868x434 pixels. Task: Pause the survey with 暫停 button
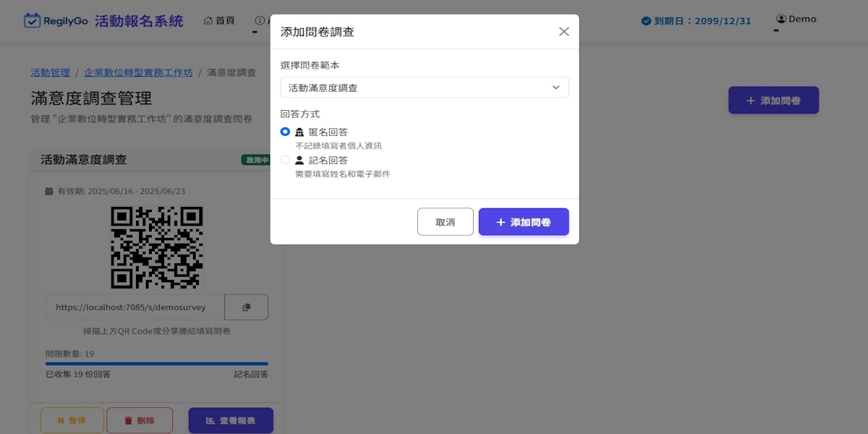point(72,420)
